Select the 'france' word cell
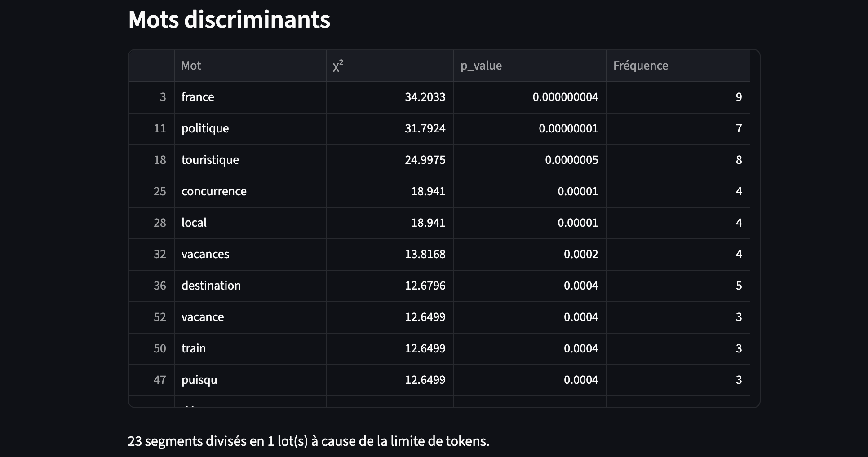Image resolution: width=868 pixels, height=457 pixels. (x=250, y=97)
